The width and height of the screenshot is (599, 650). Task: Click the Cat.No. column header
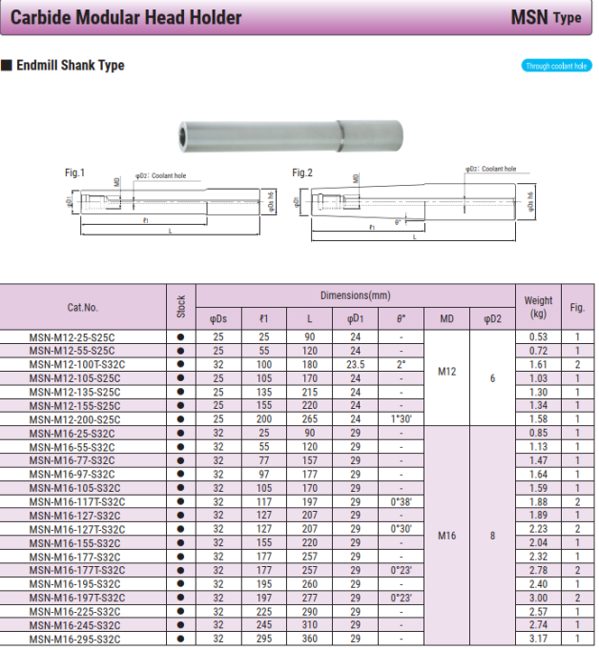pos(82,307)
